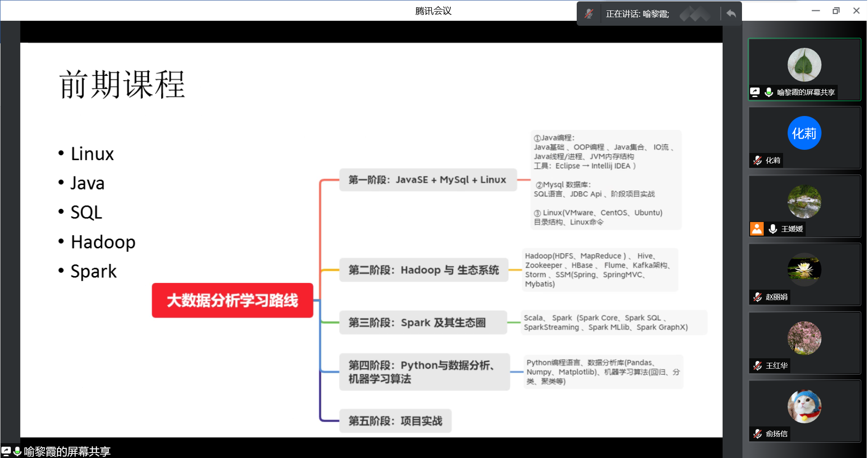Click orange host icon beside 王媛媛
Viewport: 868px width, 458px height.
click(757, 229)
